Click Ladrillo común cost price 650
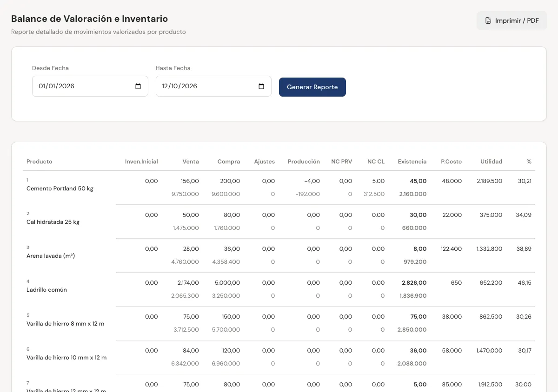The width and height of the screenshot is (558, 392). pyautogui.click(x=456, y=283)
